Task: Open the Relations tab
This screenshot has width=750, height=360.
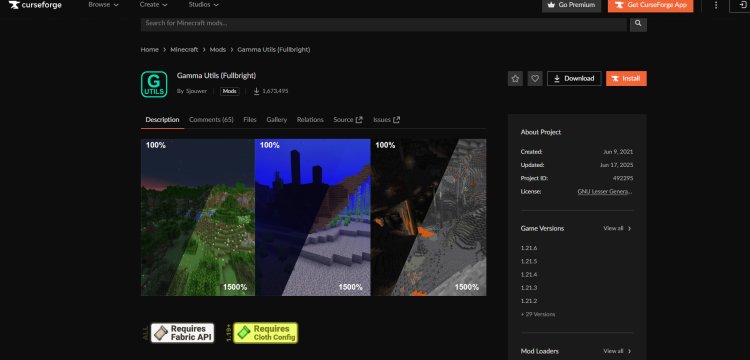Action: pos(310,120)
